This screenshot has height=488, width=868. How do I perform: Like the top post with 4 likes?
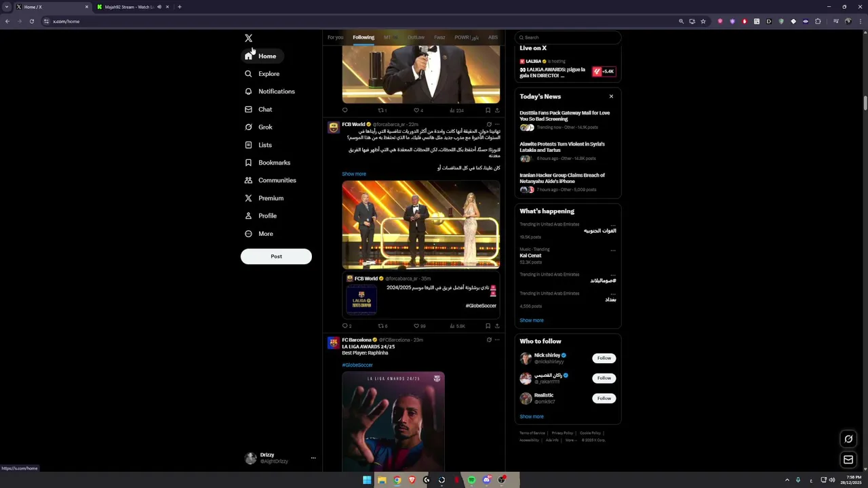click(418, 110)
